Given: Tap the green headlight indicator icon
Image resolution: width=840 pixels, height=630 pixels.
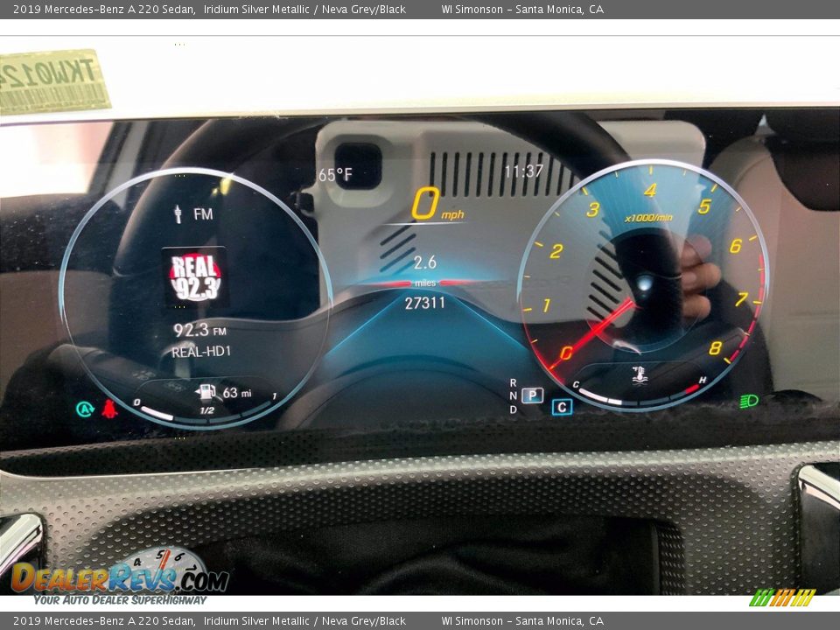Looking at the screenshot, I should [x=749, y=400].
